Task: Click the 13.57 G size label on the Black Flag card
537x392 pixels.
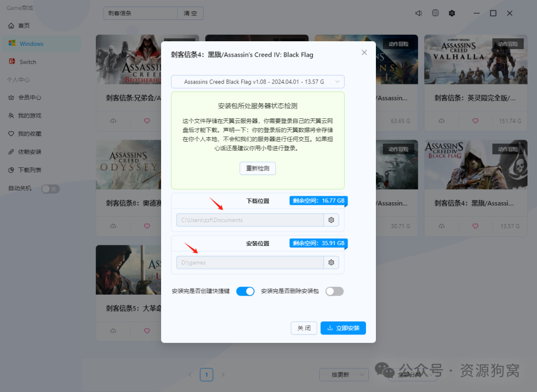Action: [510, 226]
